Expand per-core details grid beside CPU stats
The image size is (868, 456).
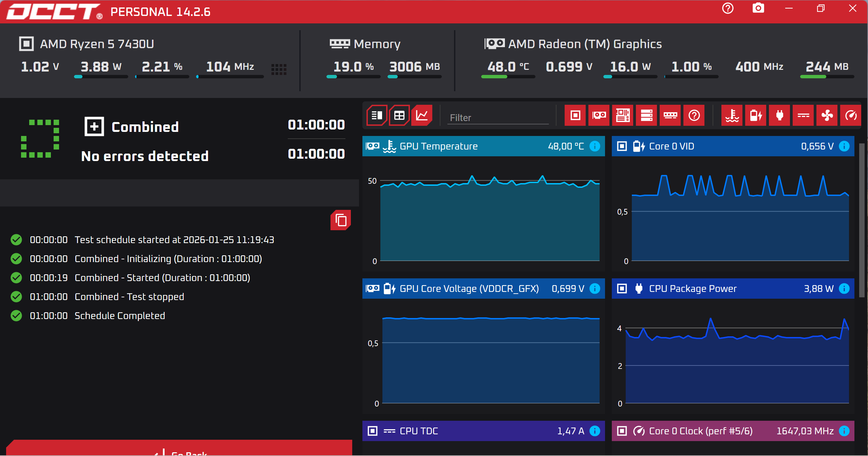pyautogui.click(x=279, y=69)
